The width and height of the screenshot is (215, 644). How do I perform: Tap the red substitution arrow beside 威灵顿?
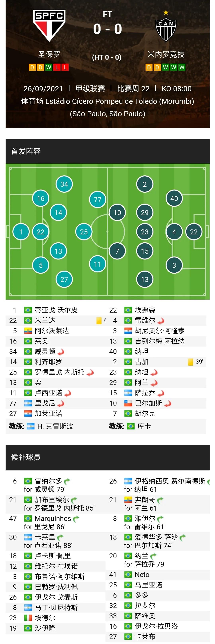[61, 352]
